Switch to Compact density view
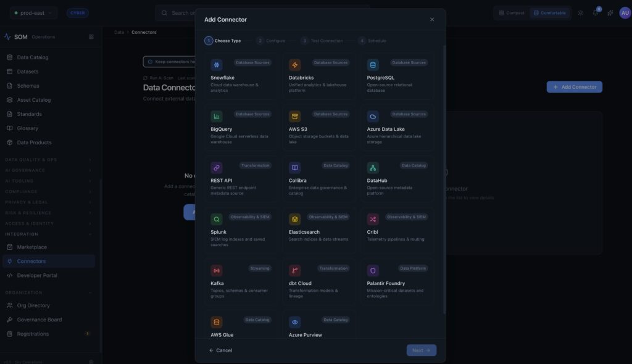 [x=512, y=13]
